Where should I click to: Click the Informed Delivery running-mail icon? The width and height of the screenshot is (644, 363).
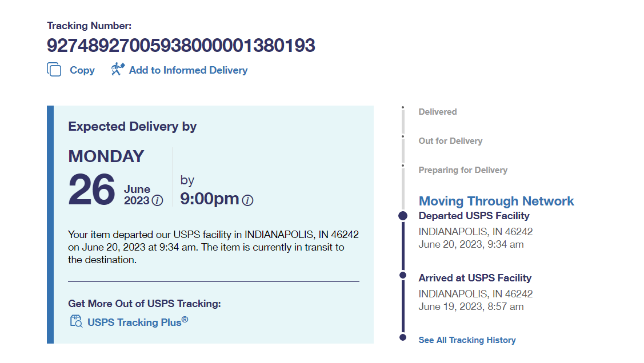tap(117, 70)
